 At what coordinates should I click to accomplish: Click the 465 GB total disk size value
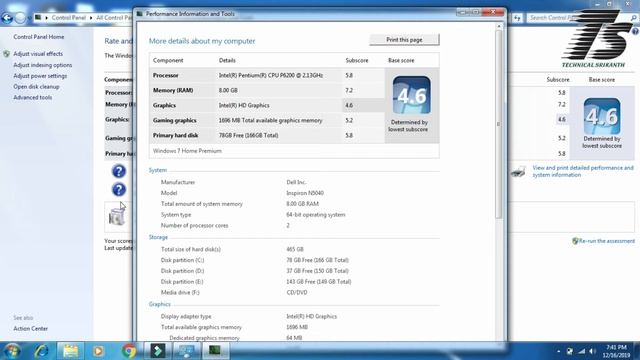point(295,249)
